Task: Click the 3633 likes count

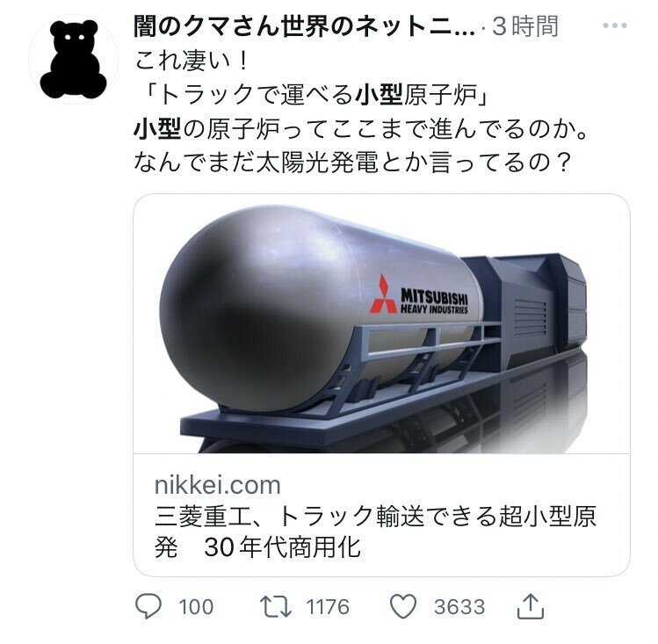Action: (x=459, y=607)
